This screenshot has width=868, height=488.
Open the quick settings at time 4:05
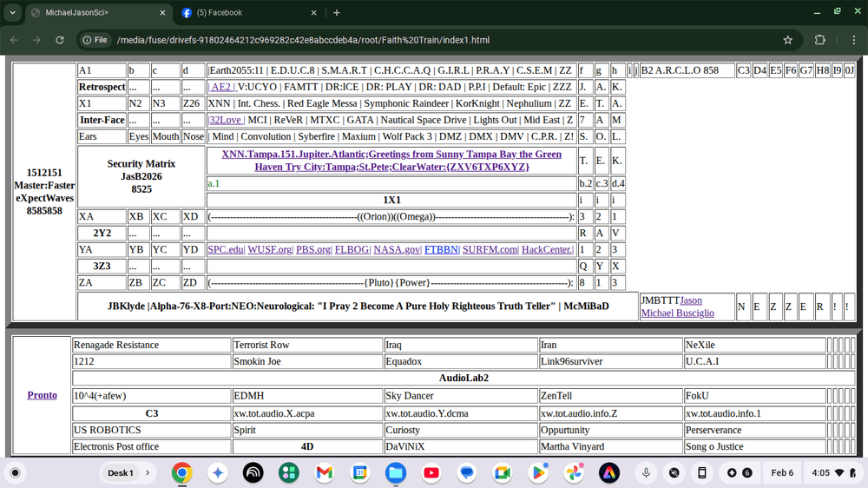pos(833,473)
